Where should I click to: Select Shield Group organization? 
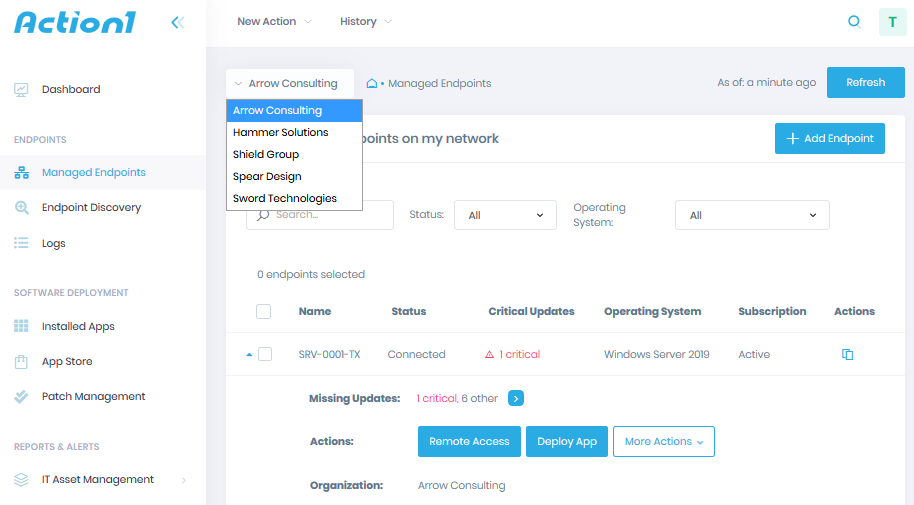pos(294,155)
